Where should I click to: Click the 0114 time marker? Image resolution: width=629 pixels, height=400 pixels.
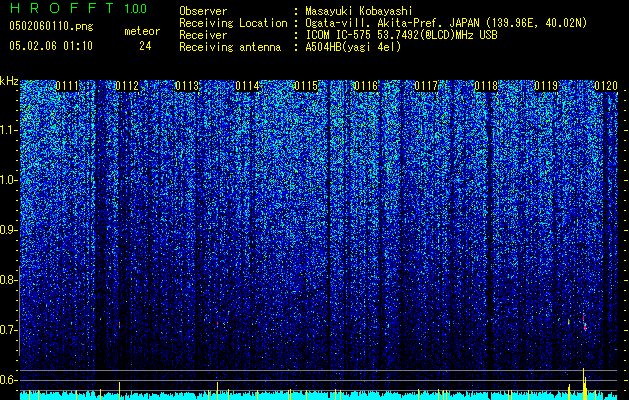pos(247,86)
